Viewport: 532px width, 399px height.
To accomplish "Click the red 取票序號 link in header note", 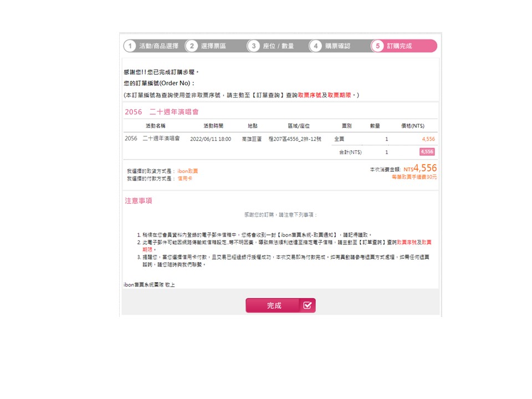I will [x=309, y=95].
